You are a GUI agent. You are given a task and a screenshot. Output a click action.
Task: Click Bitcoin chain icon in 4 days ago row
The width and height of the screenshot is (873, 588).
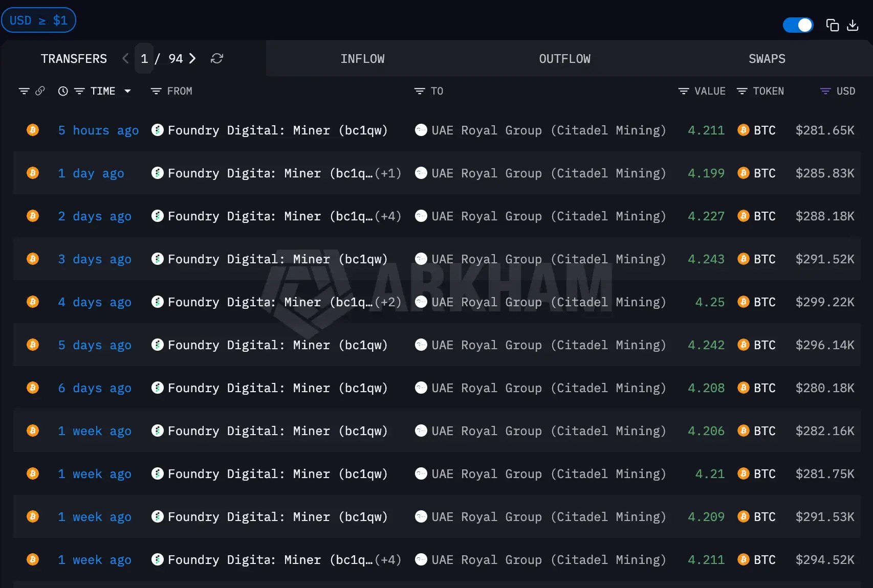[33, 302]
